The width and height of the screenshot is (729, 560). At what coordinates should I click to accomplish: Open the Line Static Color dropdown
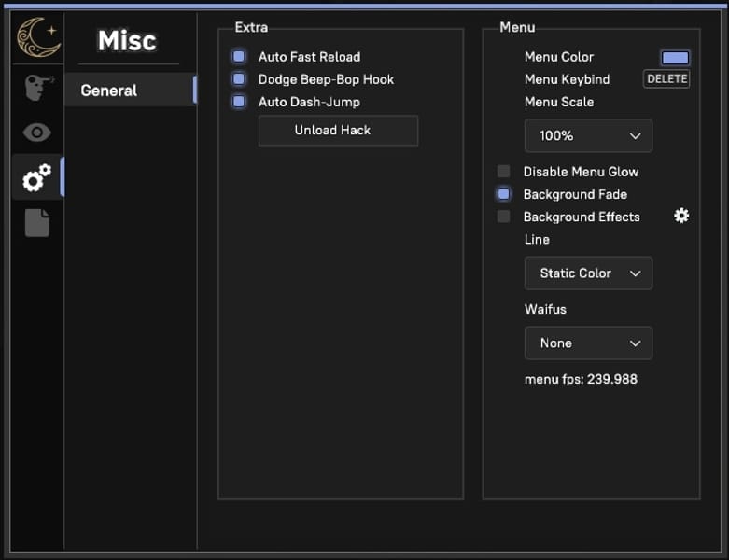[588, 273]
